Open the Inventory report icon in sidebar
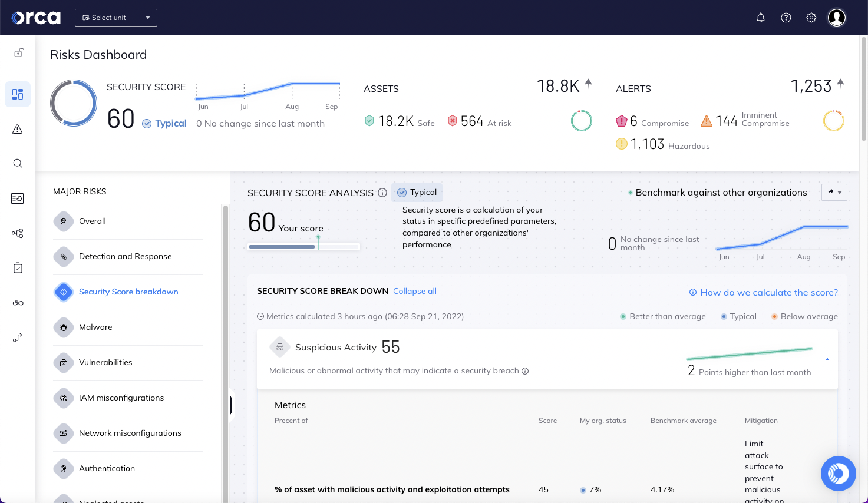The height and width of the screenshot is (503, 868). pos(18,198)
